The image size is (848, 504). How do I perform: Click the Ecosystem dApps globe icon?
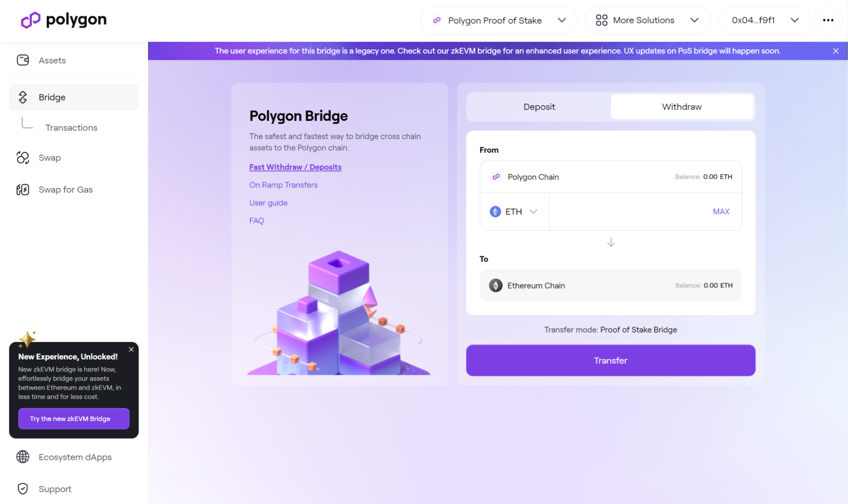pyautogui.click(x=22, y=457)
